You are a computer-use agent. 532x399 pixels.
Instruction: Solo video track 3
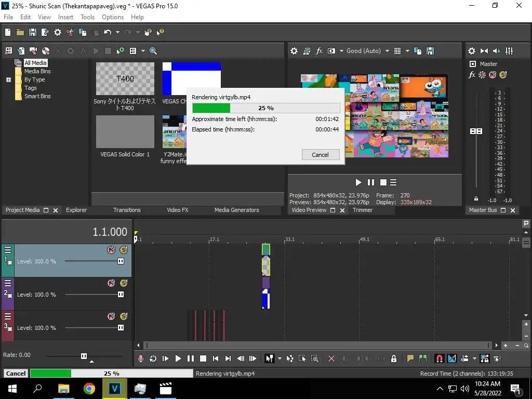124,316
